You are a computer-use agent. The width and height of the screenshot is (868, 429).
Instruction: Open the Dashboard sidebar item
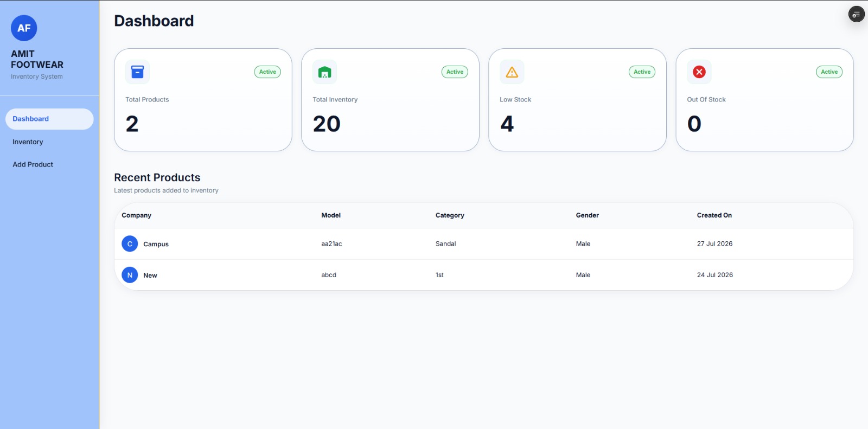point(49,119)
